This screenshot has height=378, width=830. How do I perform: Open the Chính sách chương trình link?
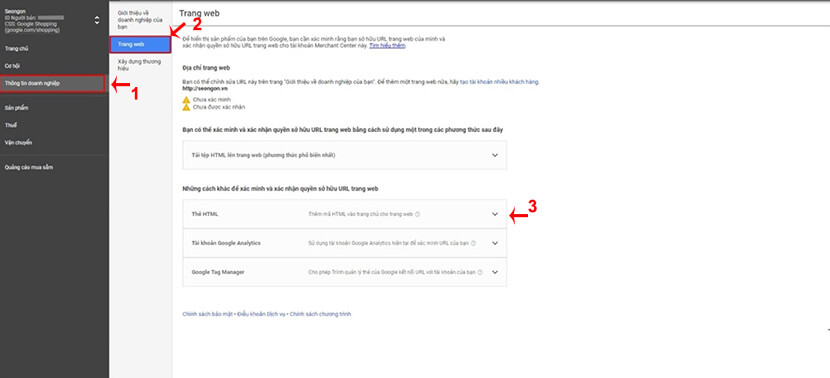coord(320,314)
